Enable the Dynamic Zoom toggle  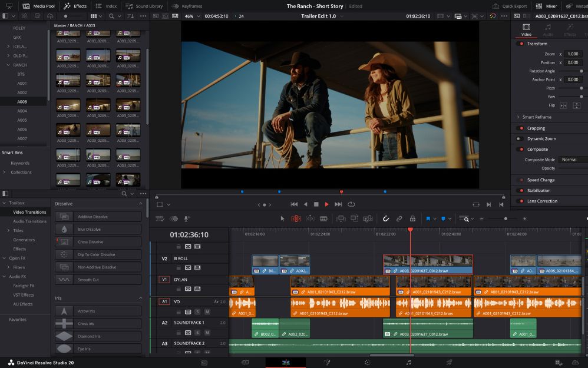tap(520, 139)
